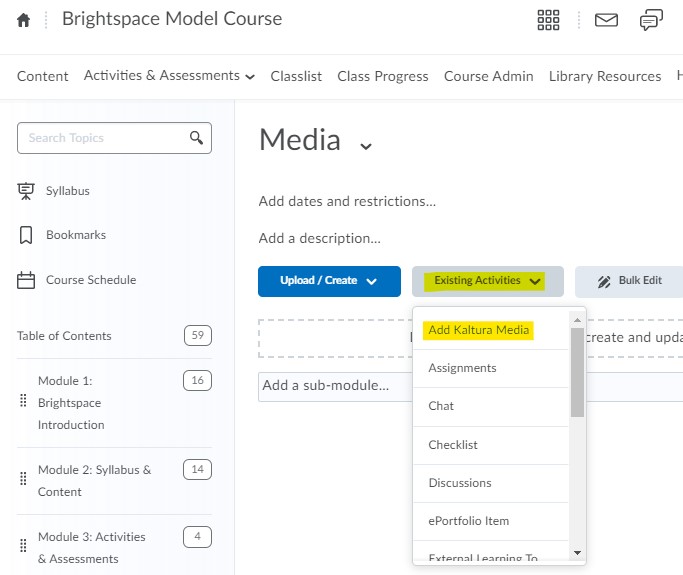
Task: Open the Upload / Create dropdown
Action: coord(329,281)
